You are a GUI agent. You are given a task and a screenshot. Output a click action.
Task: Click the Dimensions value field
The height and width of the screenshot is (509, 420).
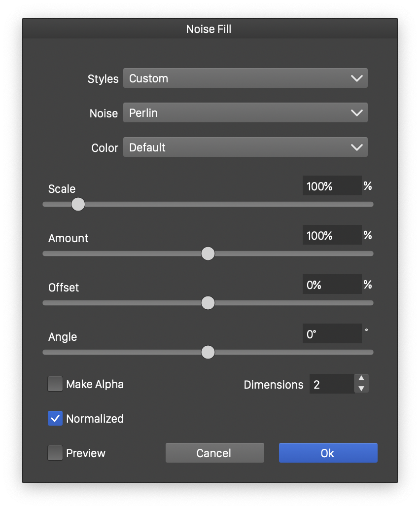[331, 384]
